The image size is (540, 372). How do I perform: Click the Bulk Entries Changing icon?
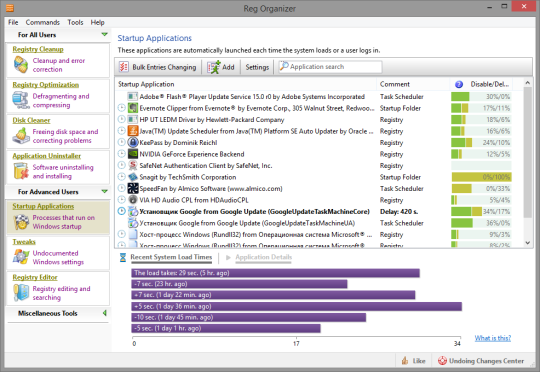coord(124,67)
